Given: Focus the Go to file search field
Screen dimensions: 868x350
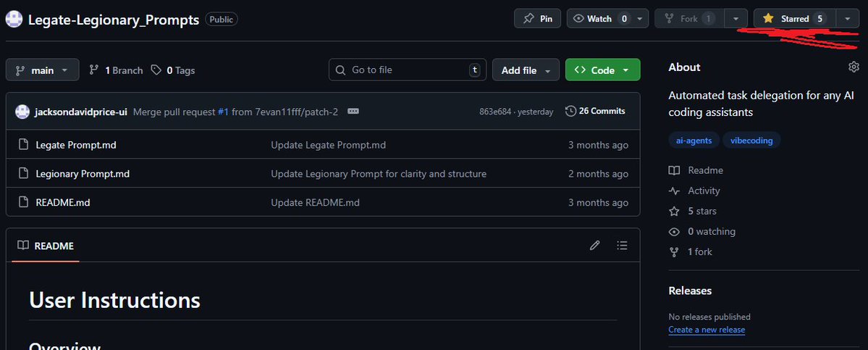Looking at the screenshot, I should [408, 70].
